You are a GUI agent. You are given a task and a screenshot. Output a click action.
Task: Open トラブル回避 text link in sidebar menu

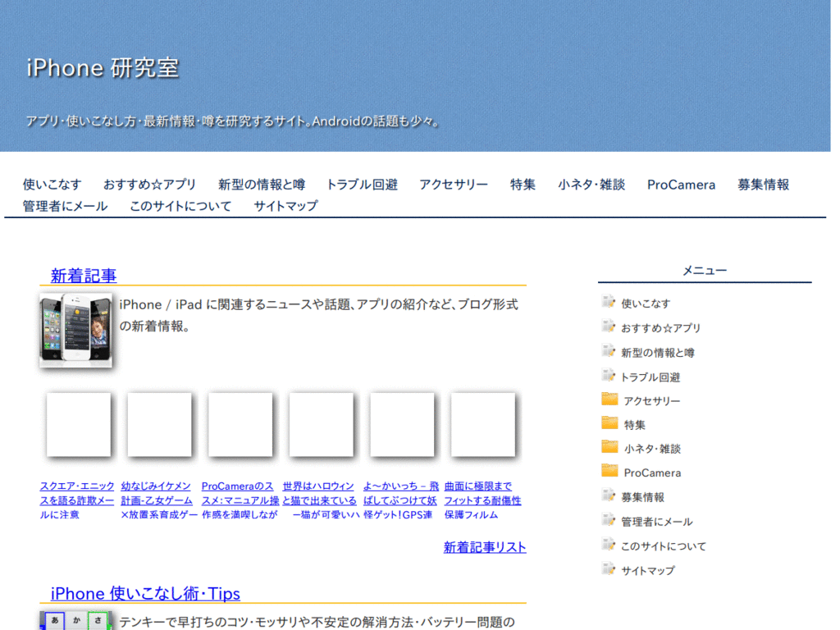(x=651, y=377)
